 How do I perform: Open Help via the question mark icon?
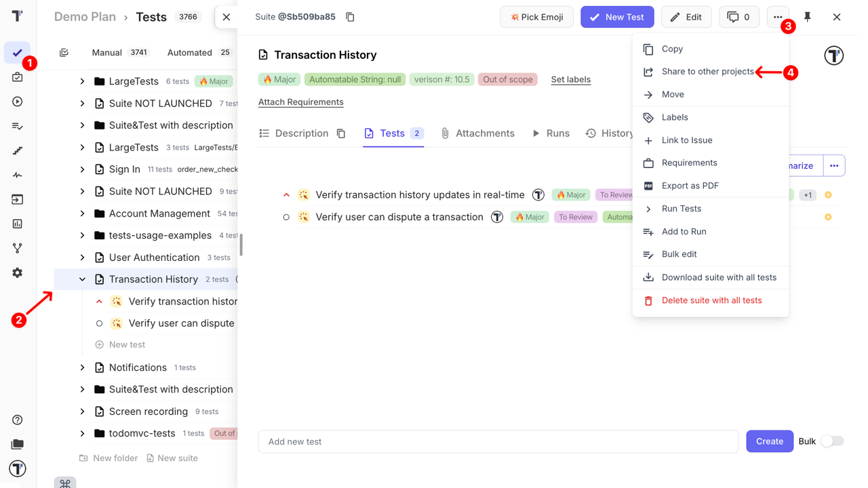tap(17, 420)
